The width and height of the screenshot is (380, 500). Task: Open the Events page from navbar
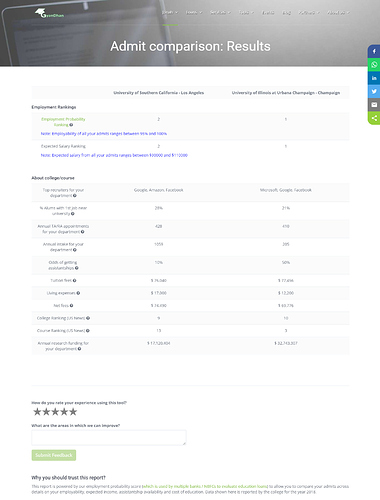(x=268, y=13)
